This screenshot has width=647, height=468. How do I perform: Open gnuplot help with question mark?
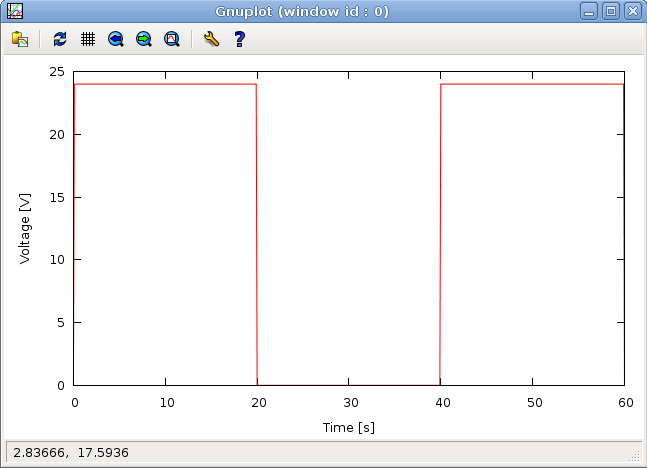[239, 39]
